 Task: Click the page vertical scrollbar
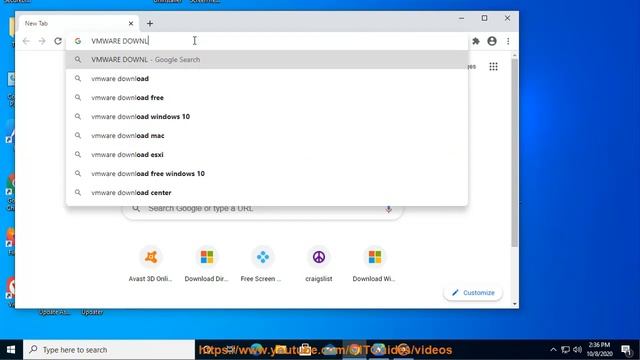coord(515,153)
